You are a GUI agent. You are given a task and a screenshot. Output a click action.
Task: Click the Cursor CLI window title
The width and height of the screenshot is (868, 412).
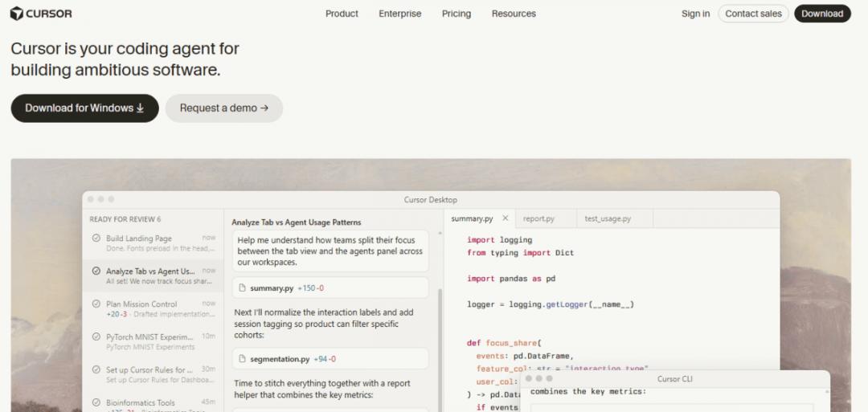pos(675,379)
